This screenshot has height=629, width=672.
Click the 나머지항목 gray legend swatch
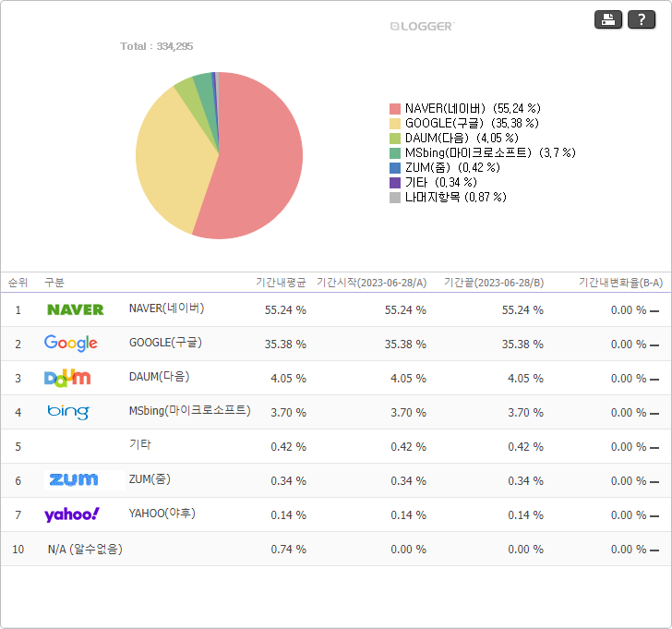(x=395, y=198)
